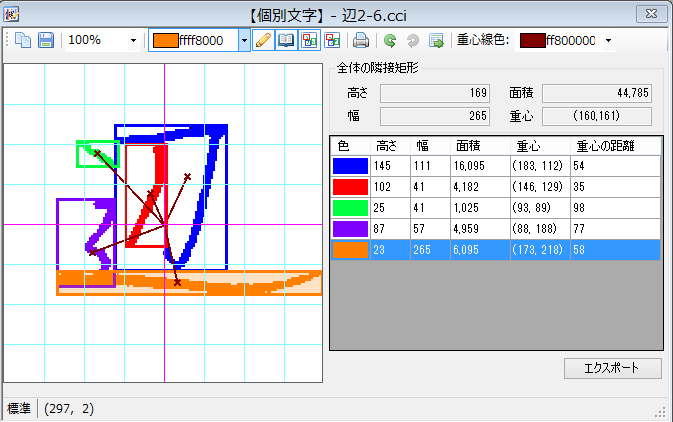This screenshot has width=673, height=422.
Task: Click the area cell 1,025
Action: tap(480, 208)
